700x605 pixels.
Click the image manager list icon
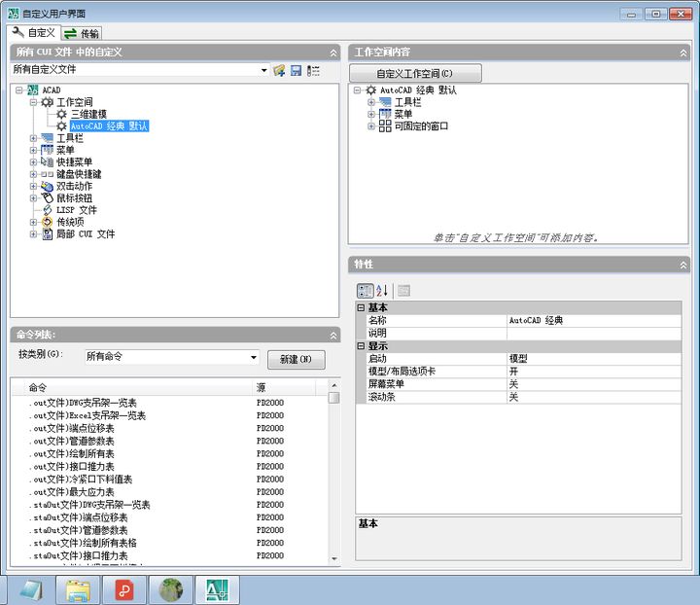pyautogui.click(x=313, y=71)
